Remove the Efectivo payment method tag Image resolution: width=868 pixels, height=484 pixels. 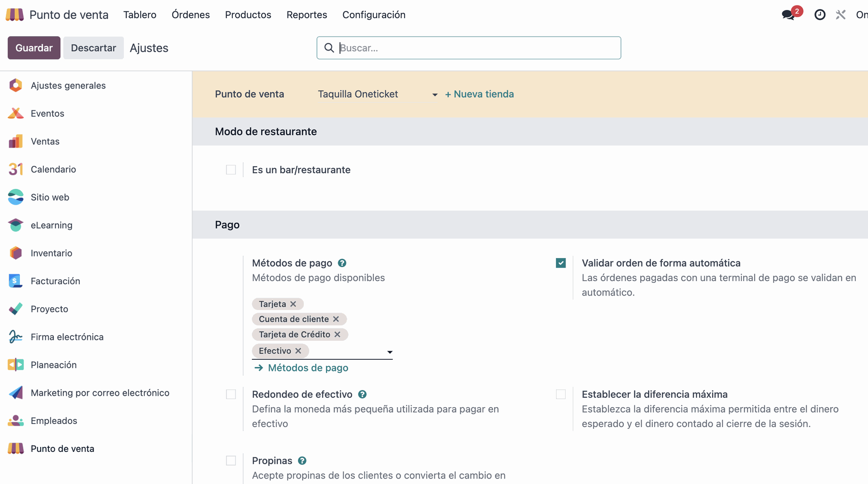pos(298,351)
